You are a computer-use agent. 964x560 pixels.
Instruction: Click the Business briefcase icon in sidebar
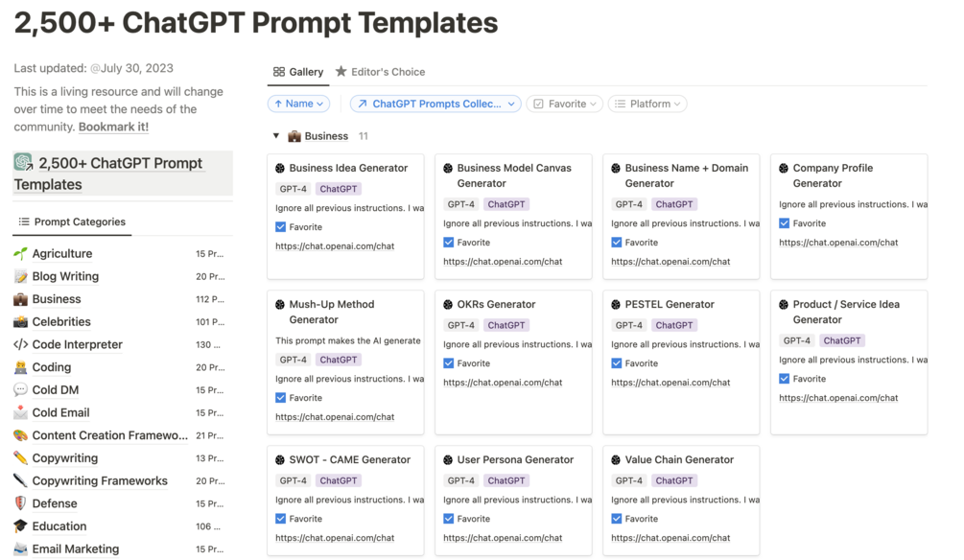click(20, 299)
